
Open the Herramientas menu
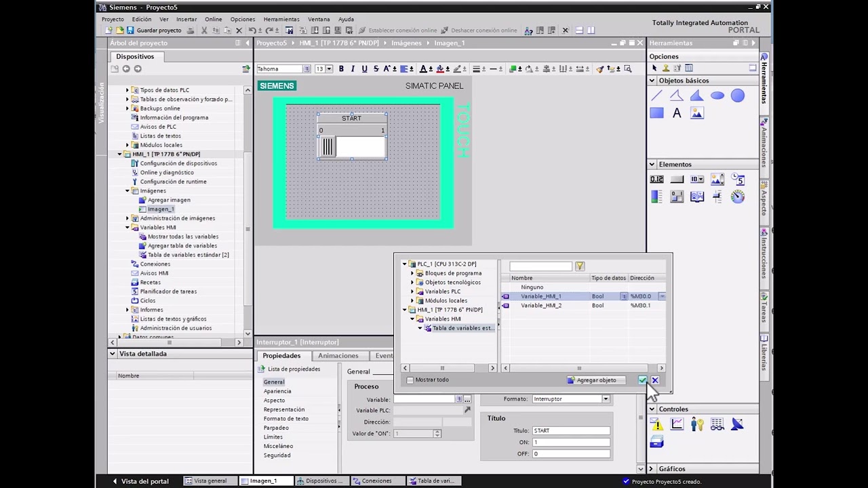[281, 19]
